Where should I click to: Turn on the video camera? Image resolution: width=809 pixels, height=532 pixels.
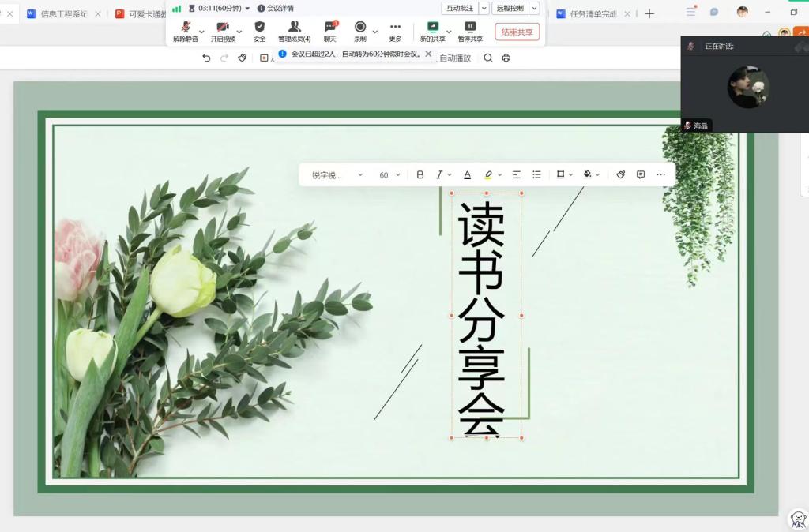223,31
